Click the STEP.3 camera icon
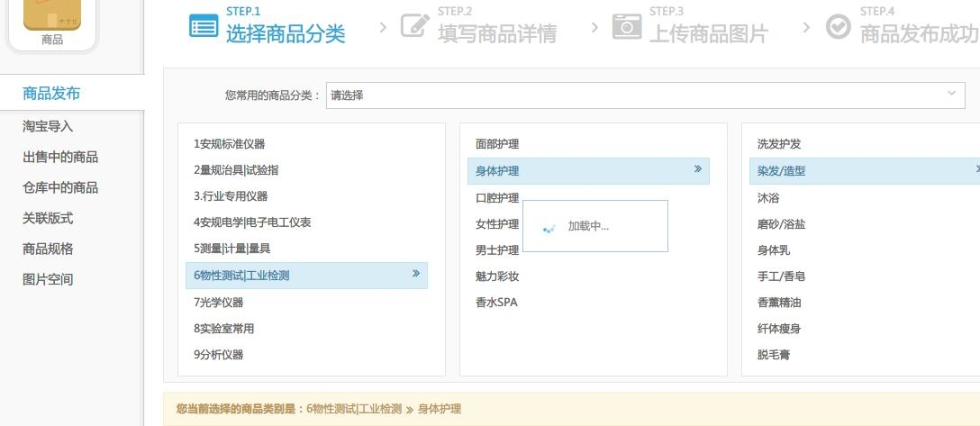The height and width of the screenshot is (426, 980). click(627, 26)
